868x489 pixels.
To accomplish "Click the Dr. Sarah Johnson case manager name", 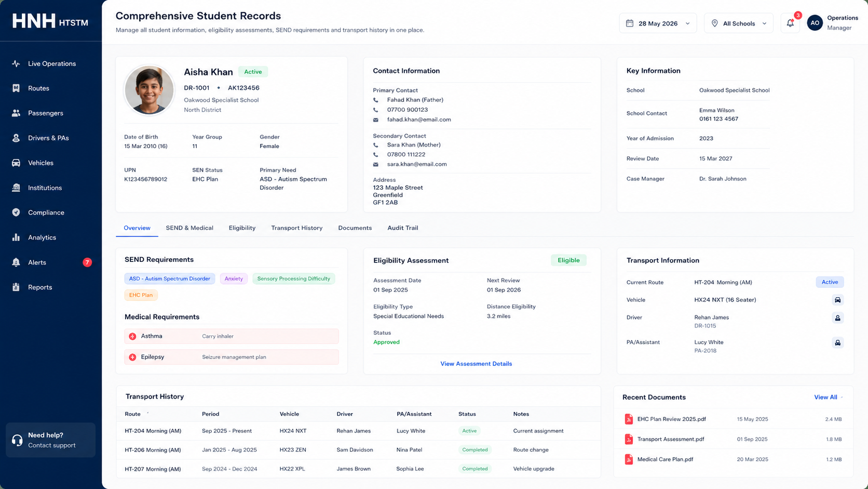I will pyautogui.click(x=723, y=179).
